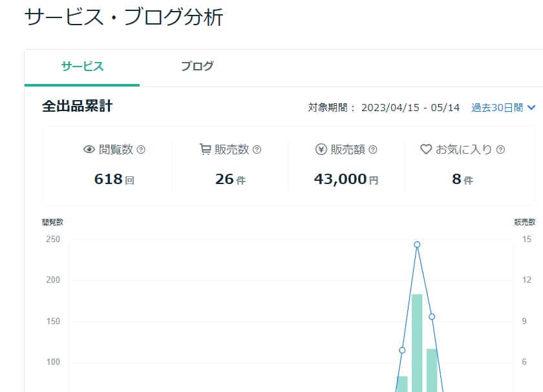543x392 pixels.
Task: Click the help icon next to 販売額
Action: [x=373, y=149]
